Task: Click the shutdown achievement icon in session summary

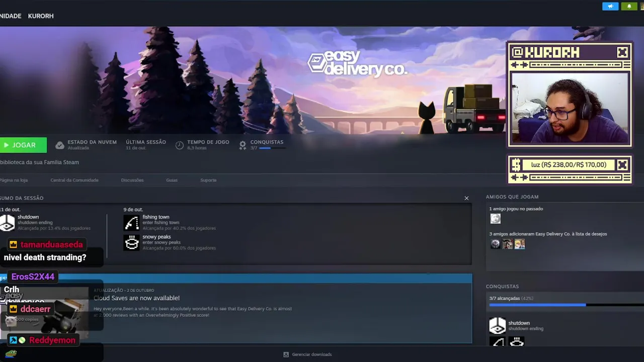Action: point(7,223)
